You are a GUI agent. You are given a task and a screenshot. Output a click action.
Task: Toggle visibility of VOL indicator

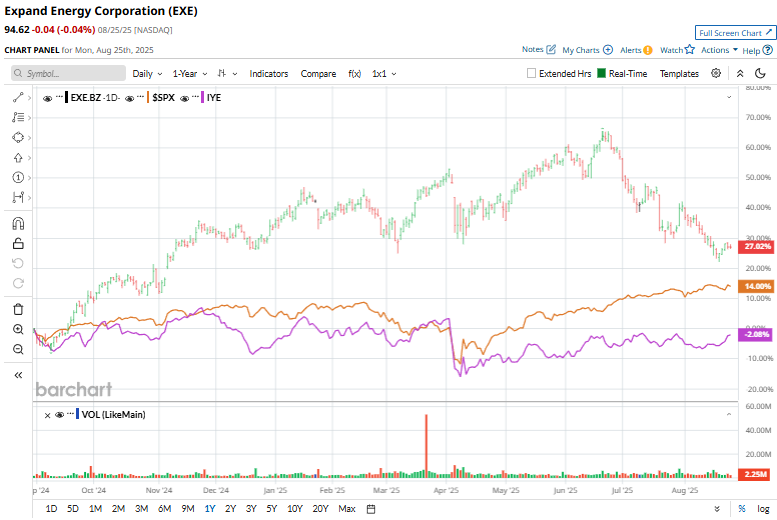[59, 415]
